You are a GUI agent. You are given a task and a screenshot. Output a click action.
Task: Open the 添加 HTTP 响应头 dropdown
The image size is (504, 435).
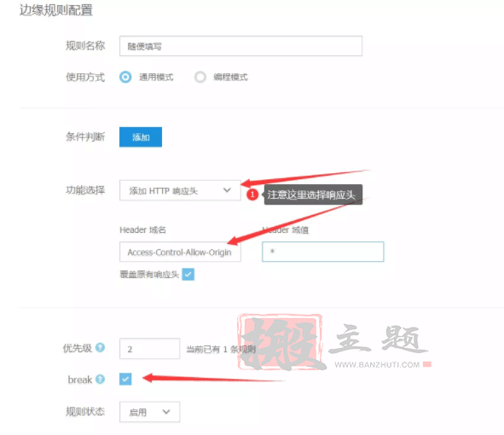click(180, 190)
